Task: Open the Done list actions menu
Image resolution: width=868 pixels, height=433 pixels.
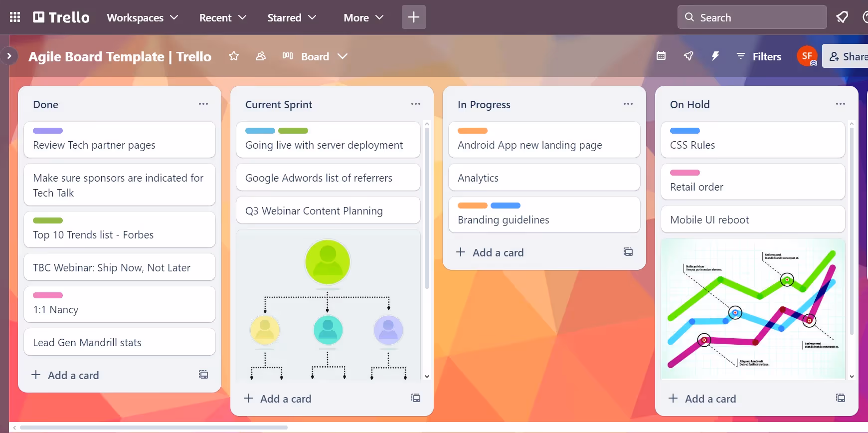Action: coord(203,104)
